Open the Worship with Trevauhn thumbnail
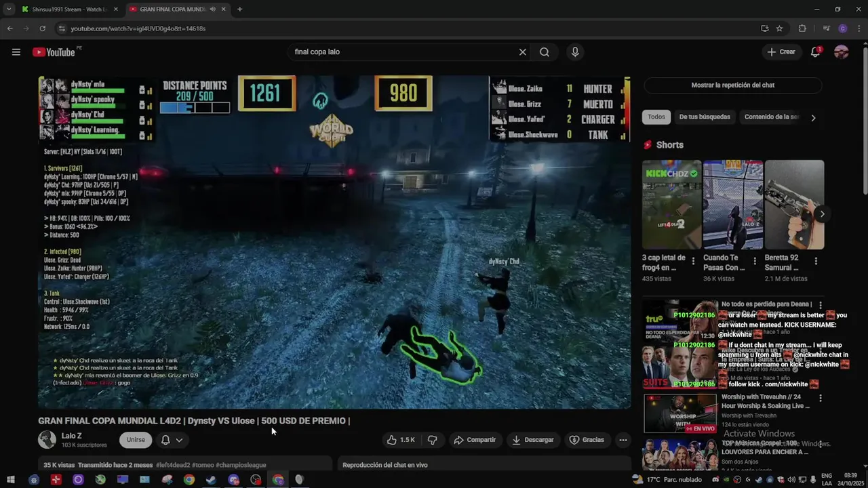This screenshot has height=488, width=868. click(680, 413)
